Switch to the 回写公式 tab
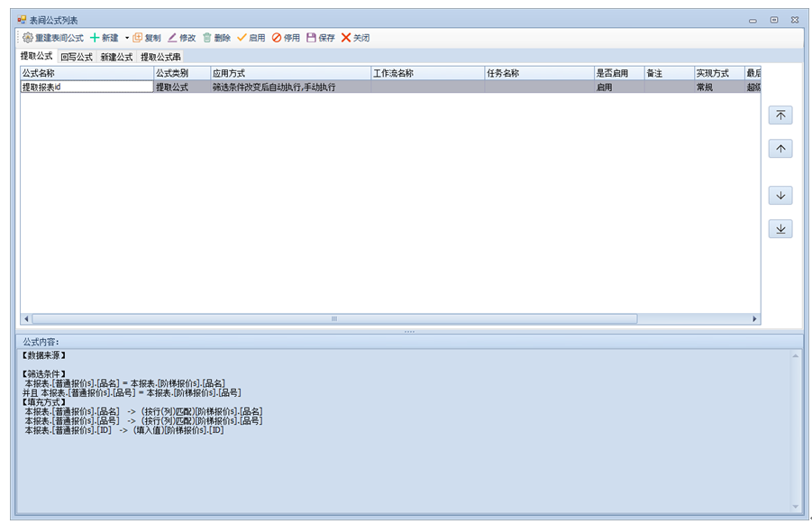Screen dimensions: 812x524 [x=77, y=57]
